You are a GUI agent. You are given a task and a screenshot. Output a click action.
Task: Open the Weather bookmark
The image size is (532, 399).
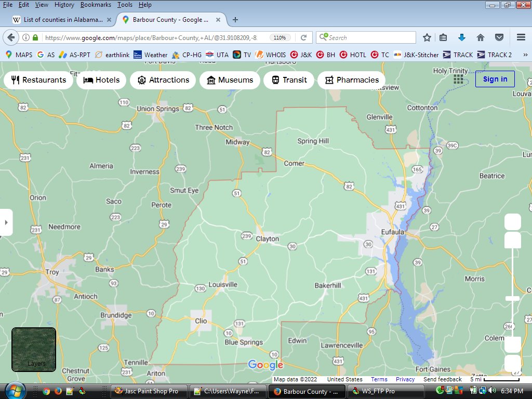[x=150, y=55]
